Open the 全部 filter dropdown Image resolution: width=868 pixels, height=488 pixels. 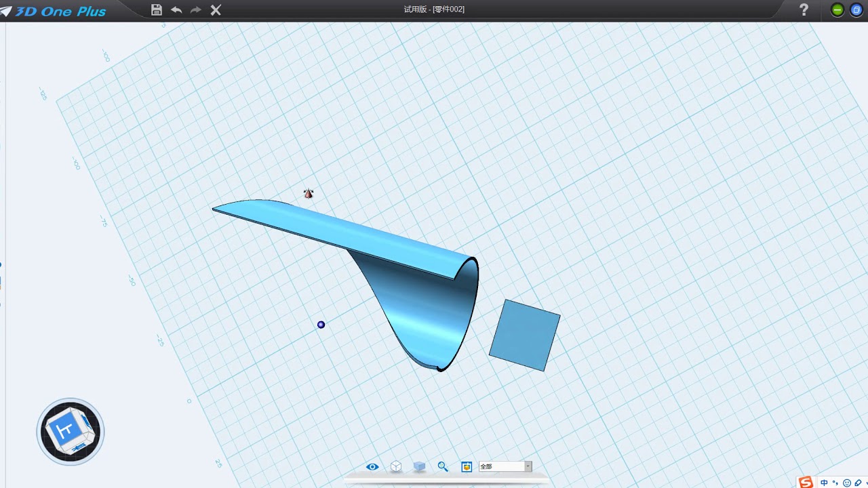(x=505, y=466)
